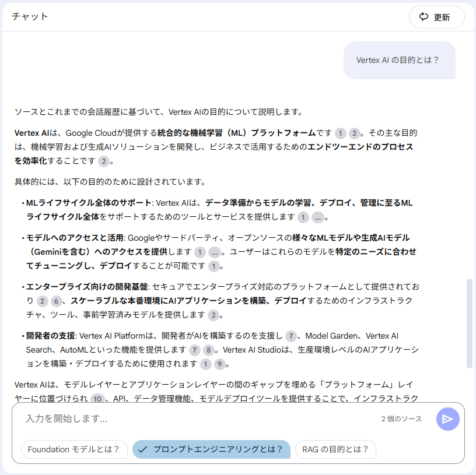This screenshot has height=475, width=476.
Task: Open citation 2 after 事前学習済みモデルを提供します
Action: [x=213, y=315]
